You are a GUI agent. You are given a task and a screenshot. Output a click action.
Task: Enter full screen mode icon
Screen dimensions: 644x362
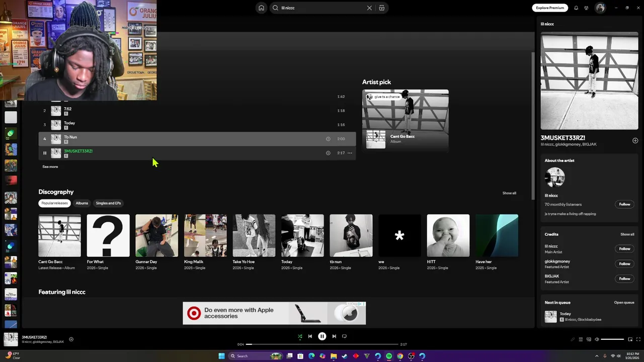click(x=637, y=339)
